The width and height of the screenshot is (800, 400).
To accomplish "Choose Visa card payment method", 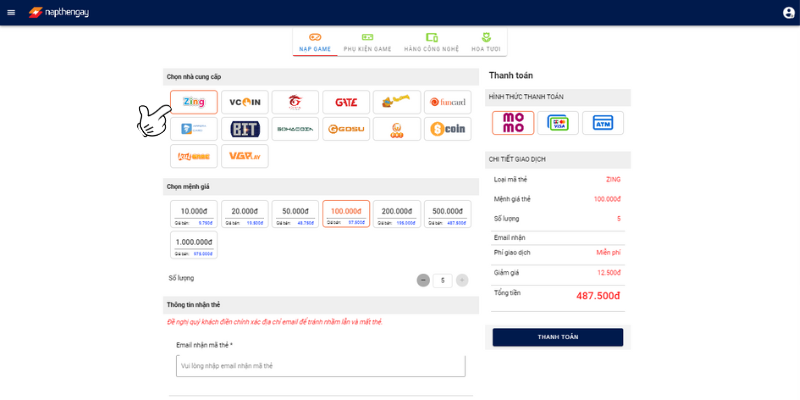I will [x=558, y=123].
